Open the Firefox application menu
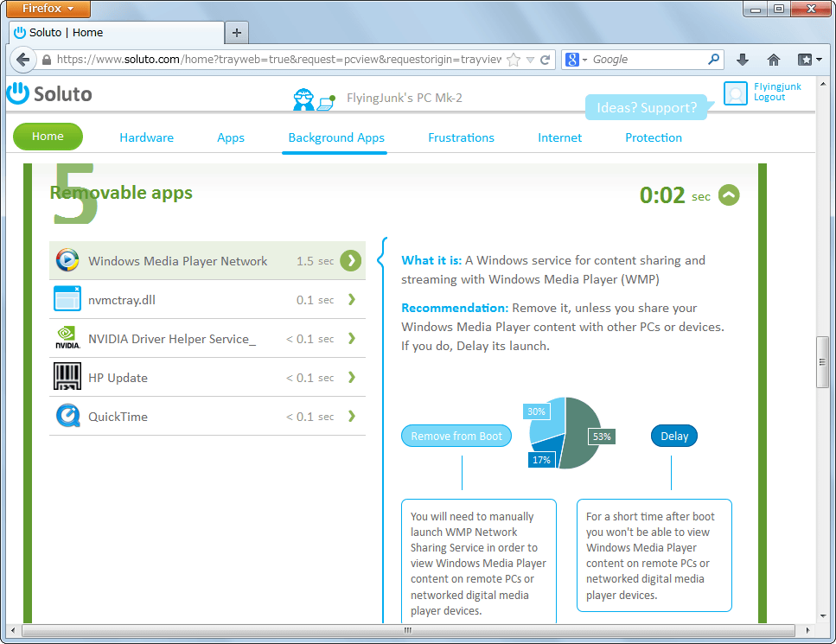This screenshot has width=836, height=644. (x=48, y=9)
